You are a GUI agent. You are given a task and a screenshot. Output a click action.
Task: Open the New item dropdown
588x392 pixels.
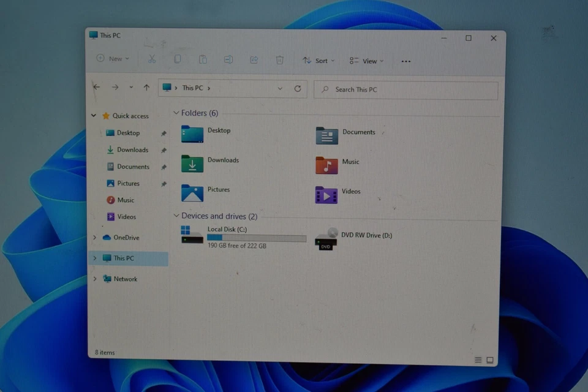113,59
